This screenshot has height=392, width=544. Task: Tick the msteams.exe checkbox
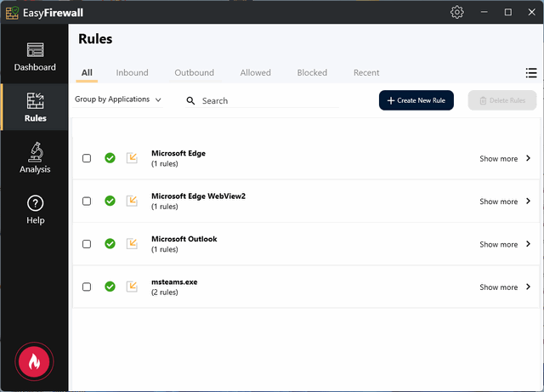click(x=87, y=287)
